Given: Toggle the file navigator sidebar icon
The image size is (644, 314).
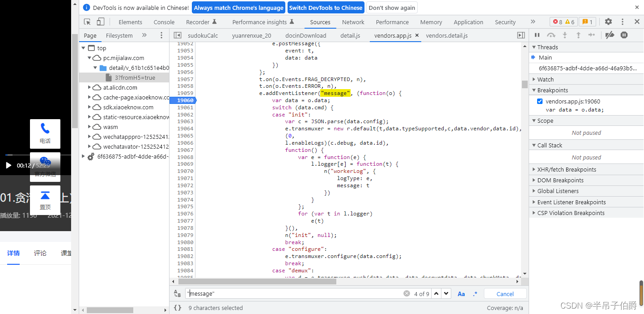Looking at the screenshot, I should pos(178,35).
